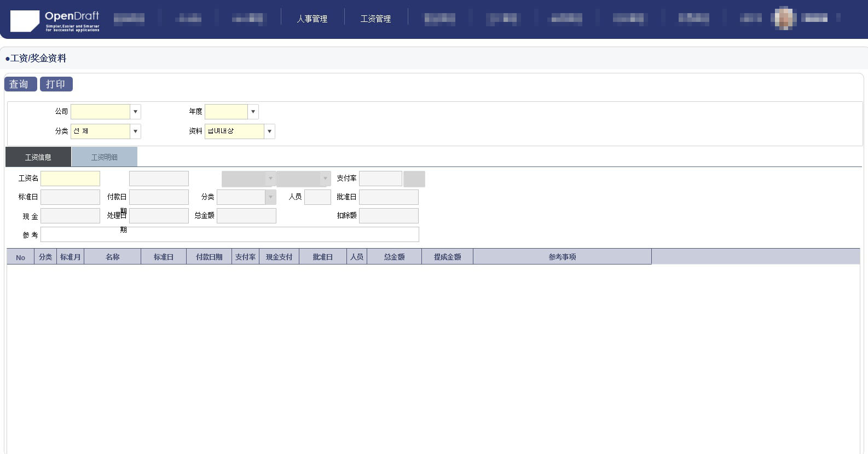Switch to the 工资信息 tab

(38, 157)
